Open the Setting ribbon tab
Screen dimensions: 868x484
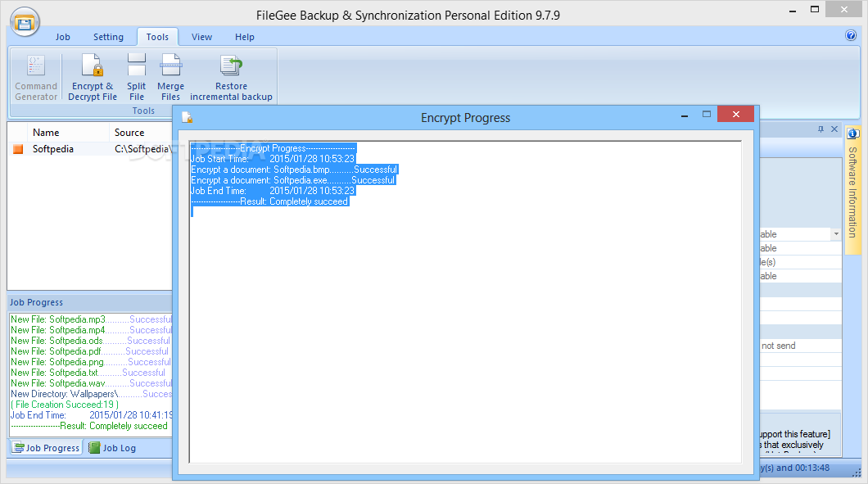(x=108, y=37)
